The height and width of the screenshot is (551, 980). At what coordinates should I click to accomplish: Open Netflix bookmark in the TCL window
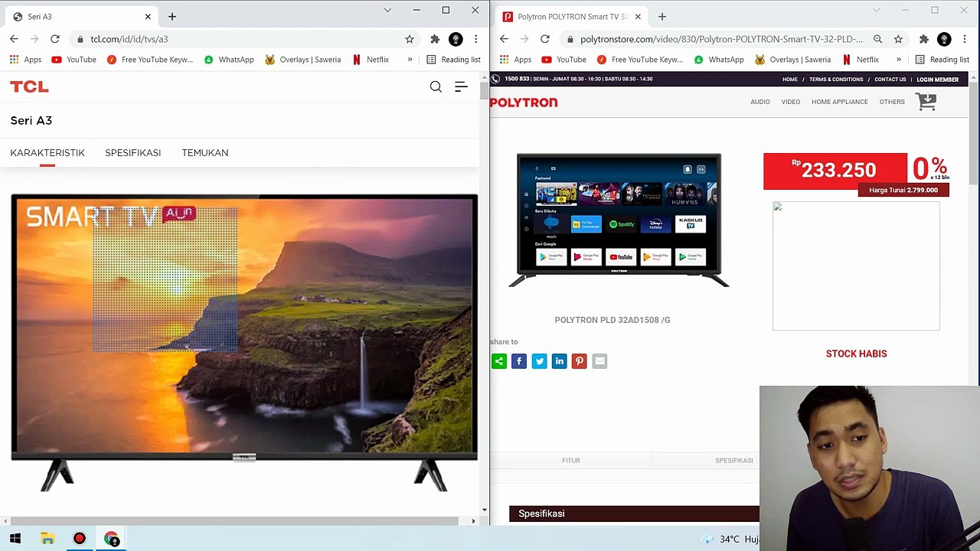371,60
